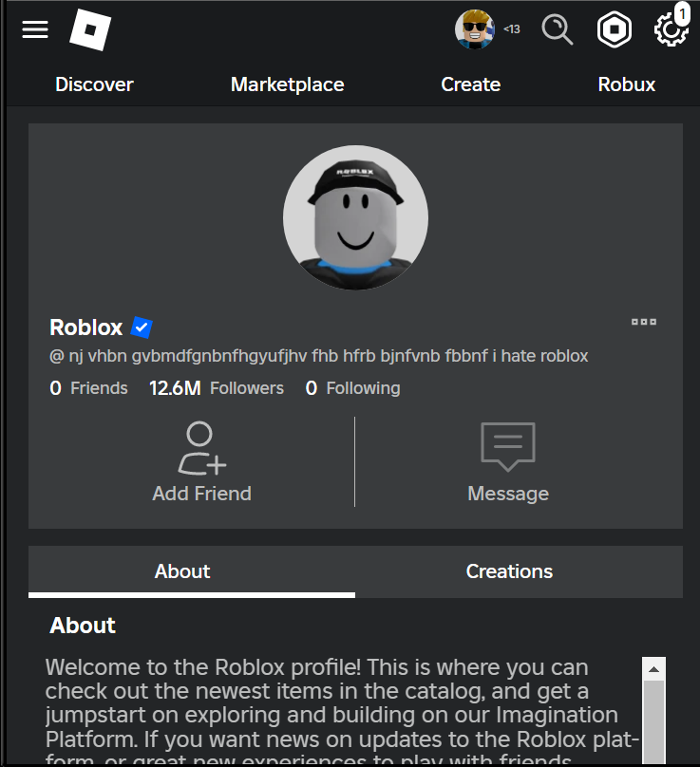Screen dimensions: 700x767
Task: Click the Message speech bubble icon
Action: pos(508,446)
